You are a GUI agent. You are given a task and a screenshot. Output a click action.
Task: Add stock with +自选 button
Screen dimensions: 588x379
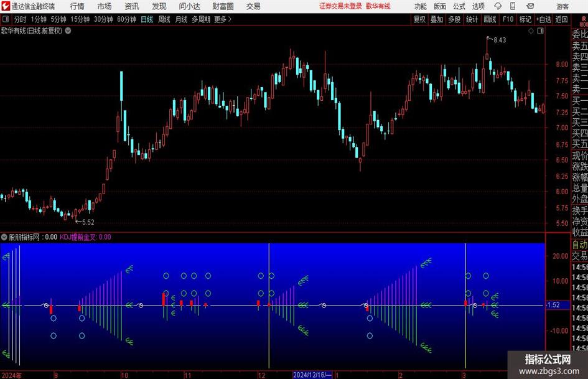pos(544,19)
